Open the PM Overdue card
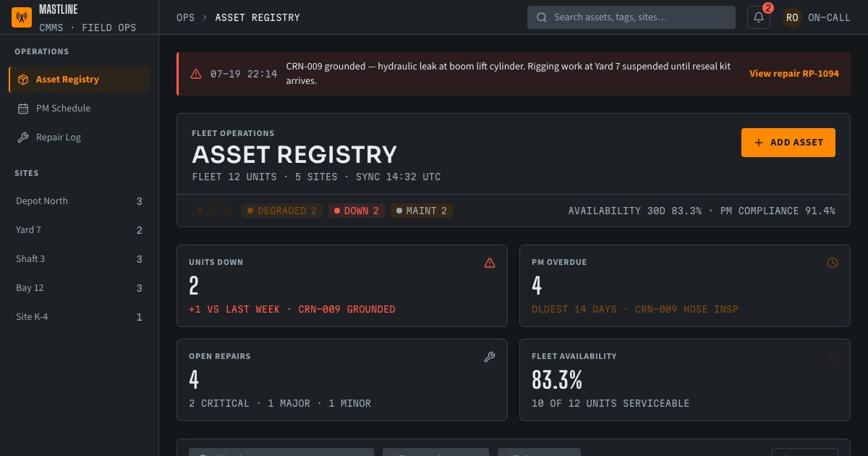 pyautogui.click(x=685, y=286)
